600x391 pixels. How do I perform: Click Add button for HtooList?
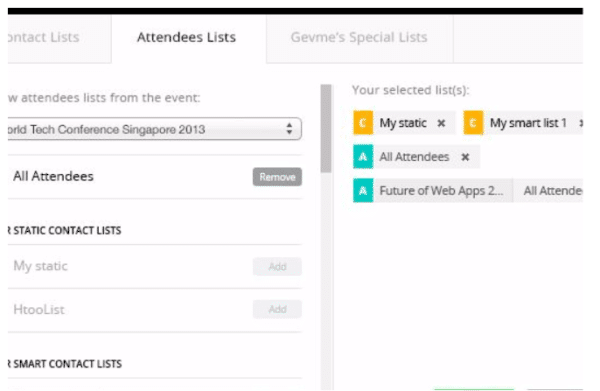[277, 309]
